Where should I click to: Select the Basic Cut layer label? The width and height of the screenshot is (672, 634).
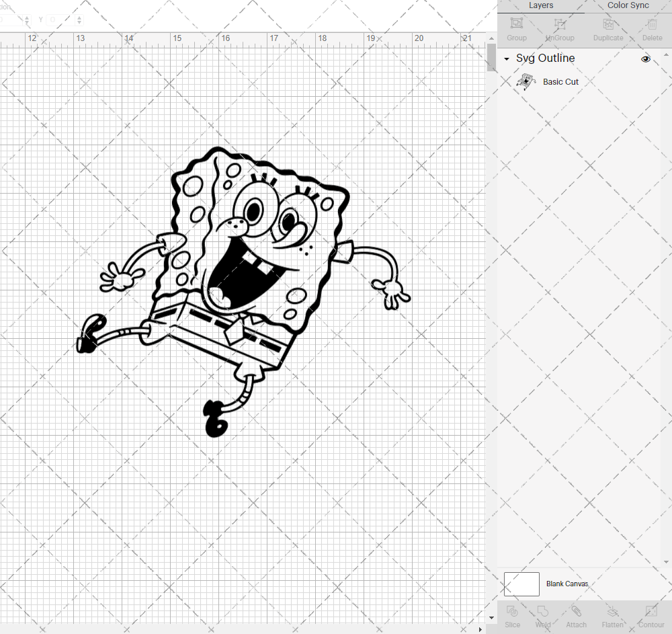[x=560, y=82]
